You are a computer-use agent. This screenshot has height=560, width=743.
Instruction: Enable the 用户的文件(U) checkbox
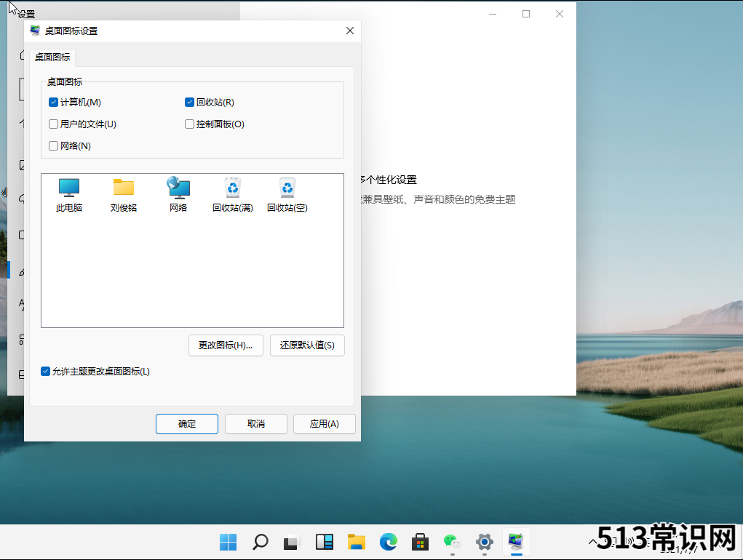pyautogui.click(x=54, y=124)
